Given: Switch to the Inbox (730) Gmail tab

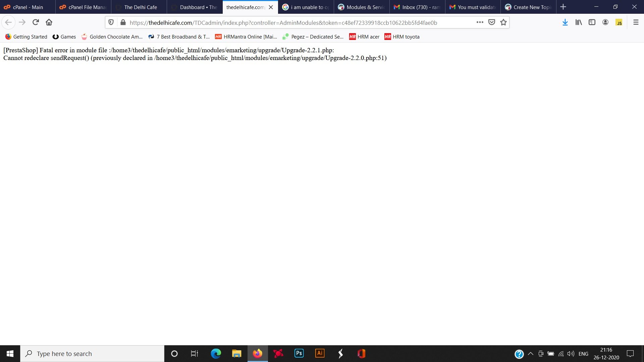Looking at the screenshot, I should click(417, 7).
